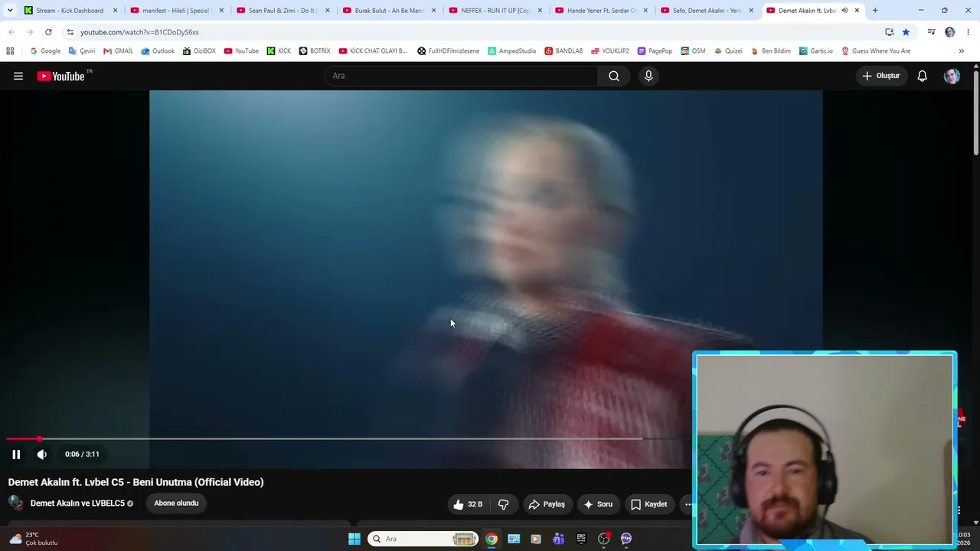Click the red playhead scrubber on the timeline
This screenshot has height=551, width=980.
(x=39, y=439)
